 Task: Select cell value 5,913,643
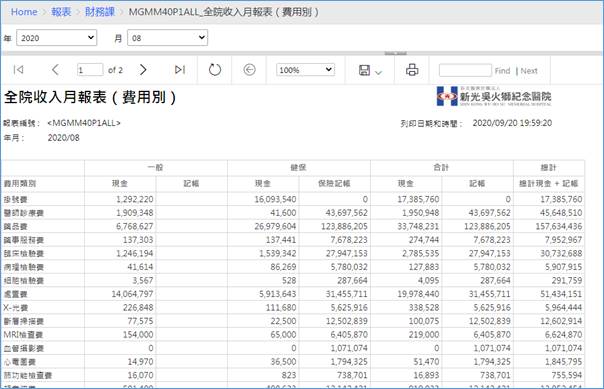point(277,294)
